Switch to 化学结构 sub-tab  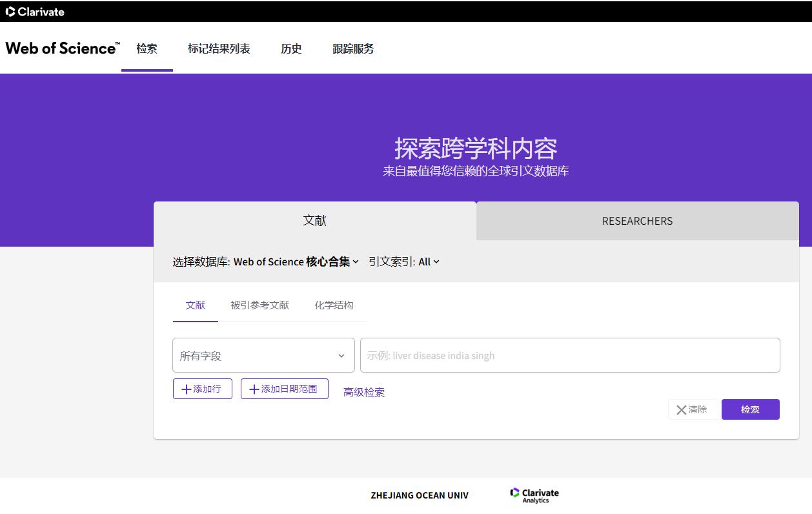(334, 305)
